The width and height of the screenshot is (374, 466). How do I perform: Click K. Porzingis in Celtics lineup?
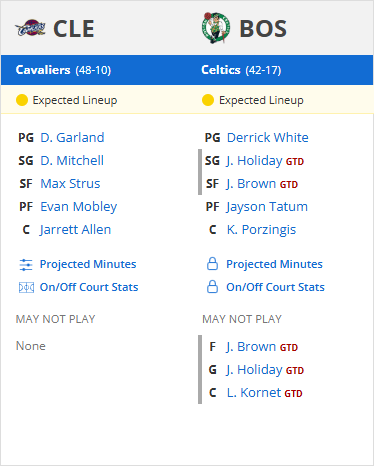click(261, 230)
